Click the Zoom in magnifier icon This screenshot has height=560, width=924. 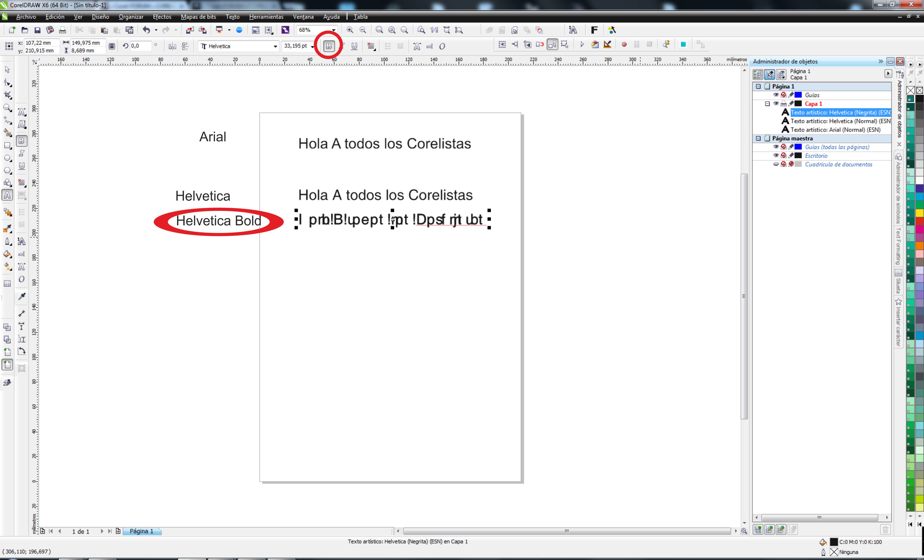tap(350, 30)
